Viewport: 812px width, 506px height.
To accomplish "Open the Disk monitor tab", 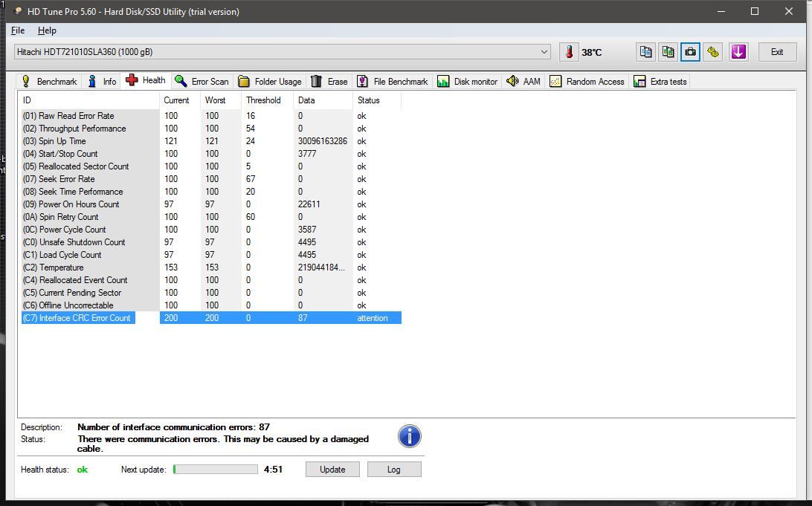I will click(467, 81).
